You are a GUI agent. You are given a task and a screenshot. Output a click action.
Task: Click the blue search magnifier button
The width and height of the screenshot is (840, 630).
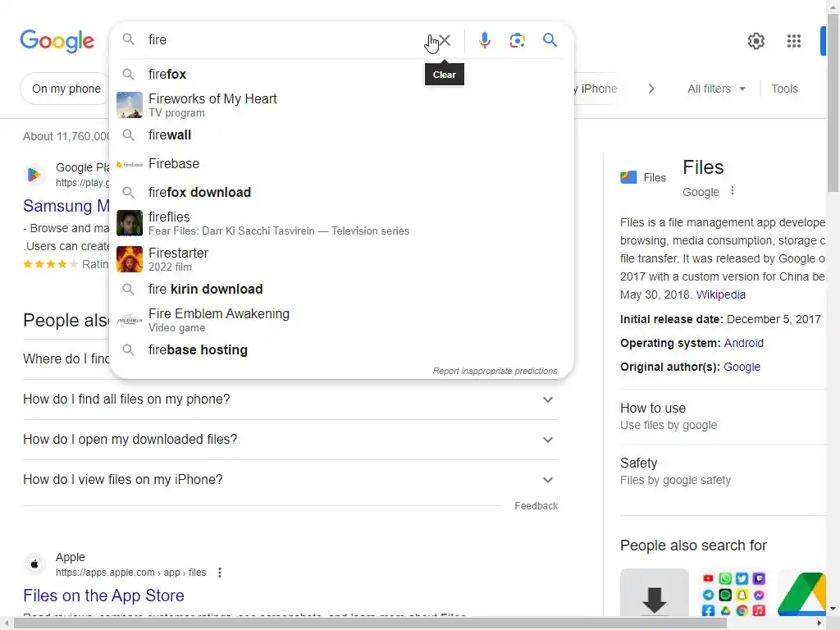550,40
